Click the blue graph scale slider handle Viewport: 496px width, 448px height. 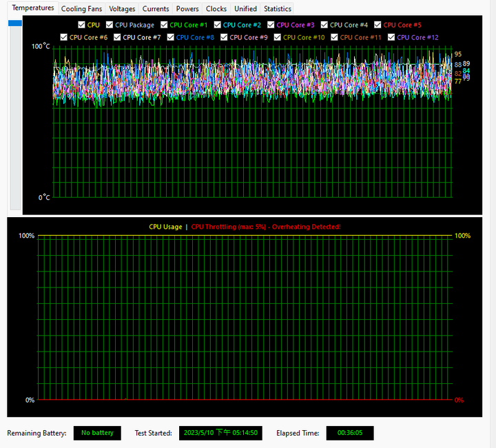[x=15, y=23]
